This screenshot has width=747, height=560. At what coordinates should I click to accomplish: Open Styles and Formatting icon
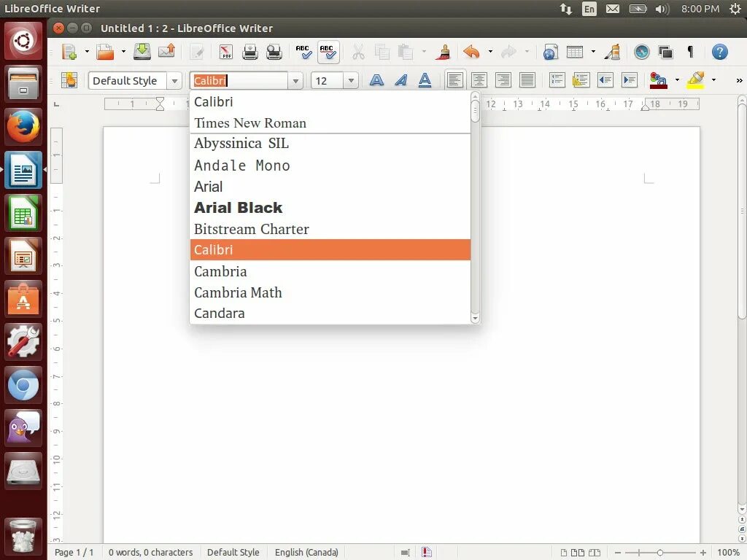(69, 80)
